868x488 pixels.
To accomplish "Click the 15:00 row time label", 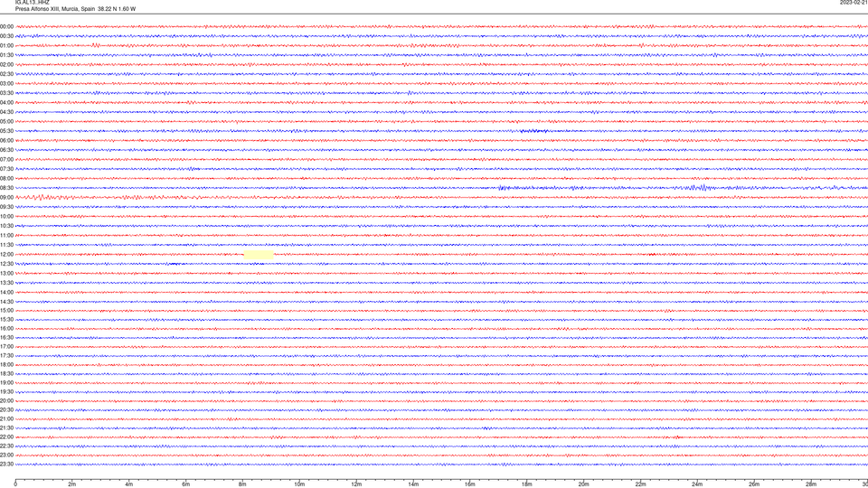I will 6,310.
